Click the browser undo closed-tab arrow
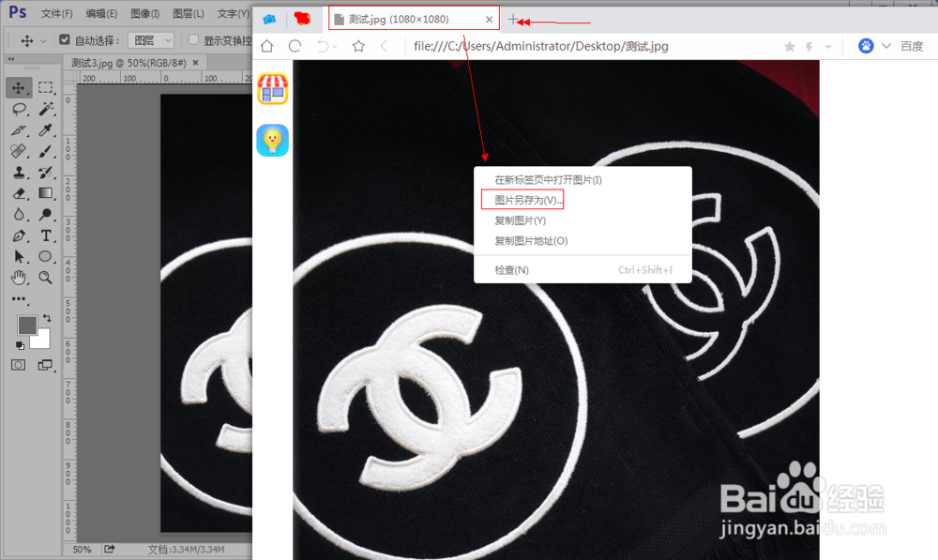Screen dimensions: 938x560 point(323,46)
